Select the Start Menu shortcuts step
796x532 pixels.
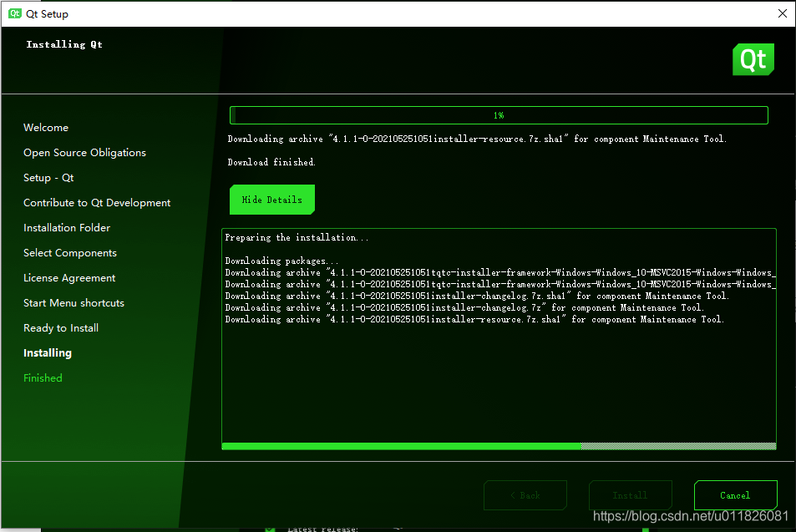[x=74, y=302]
